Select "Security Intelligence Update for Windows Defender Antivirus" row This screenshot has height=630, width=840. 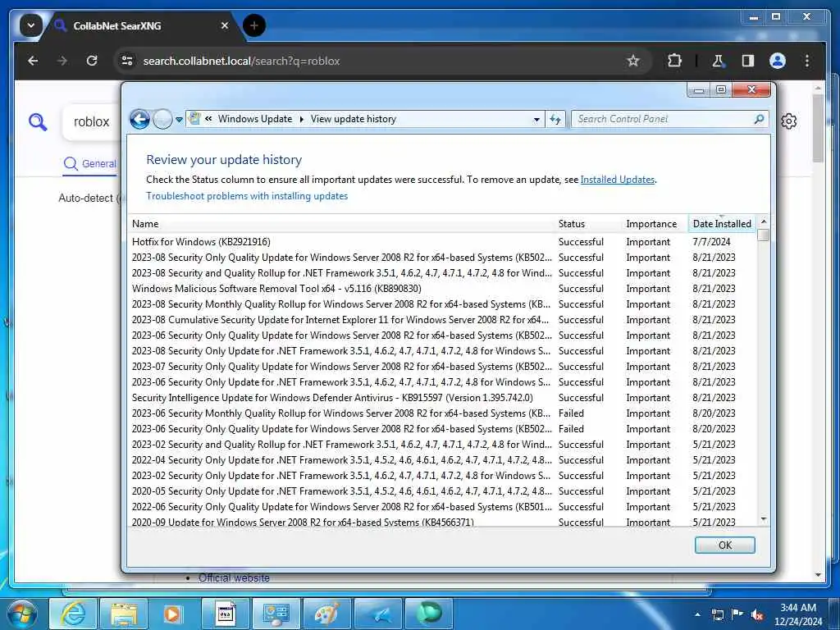[442, 398]
